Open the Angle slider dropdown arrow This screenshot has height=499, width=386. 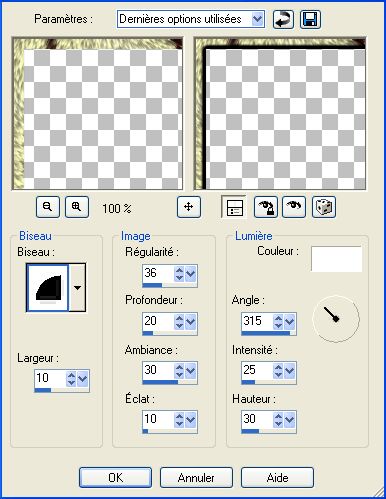[x=289, y=322]
